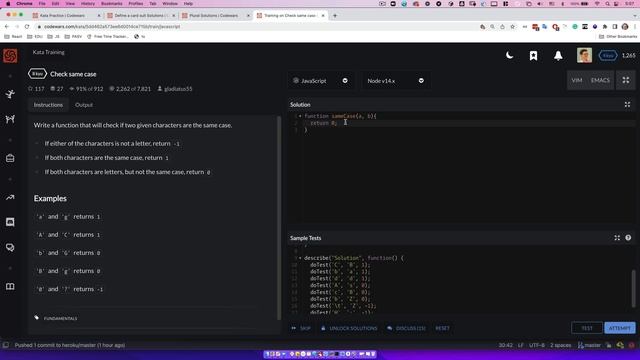Open the DISCUSS link

[407, 328]
